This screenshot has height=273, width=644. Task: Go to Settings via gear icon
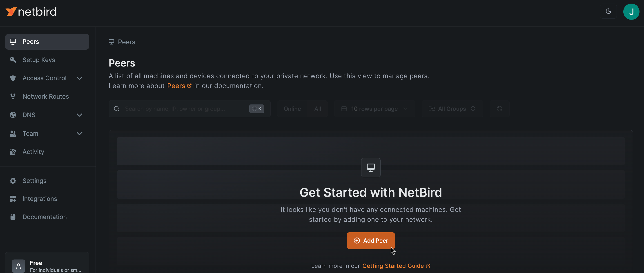(x=13, y=181)
